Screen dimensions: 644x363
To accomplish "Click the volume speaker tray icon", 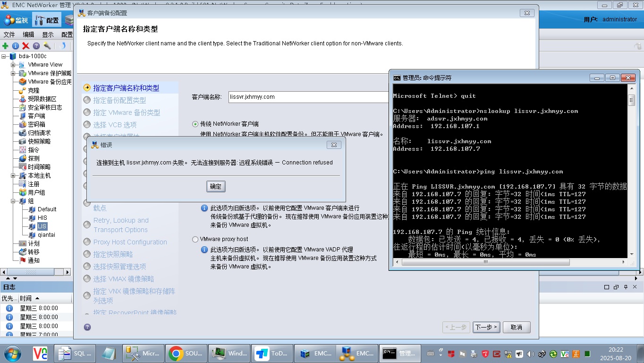I will click(x=530, y=354).
